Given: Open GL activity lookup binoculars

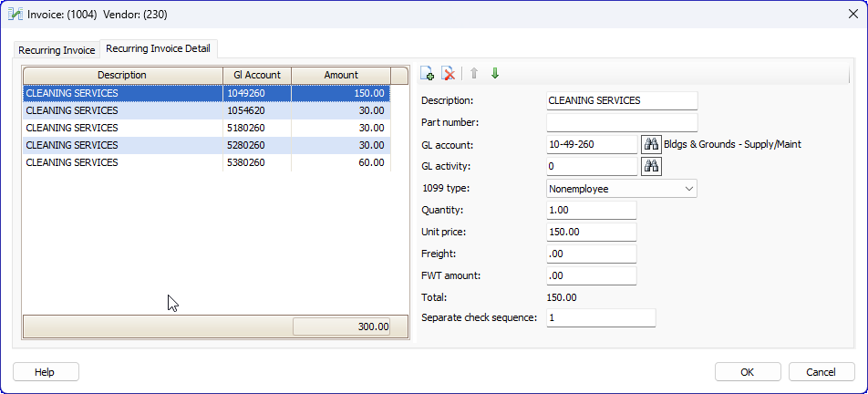Looking at the screenshot, I should coord(651,166).
